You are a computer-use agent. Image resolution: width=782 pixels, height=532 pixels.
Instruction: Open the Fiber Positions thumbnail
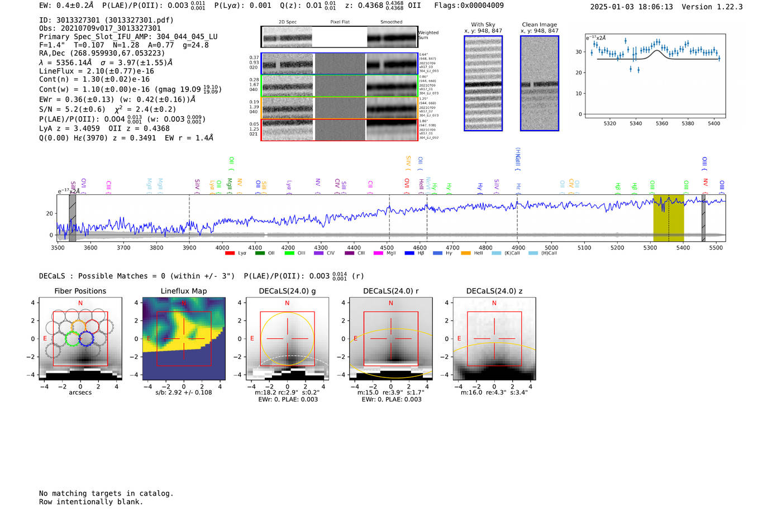[x=80, y=339]
